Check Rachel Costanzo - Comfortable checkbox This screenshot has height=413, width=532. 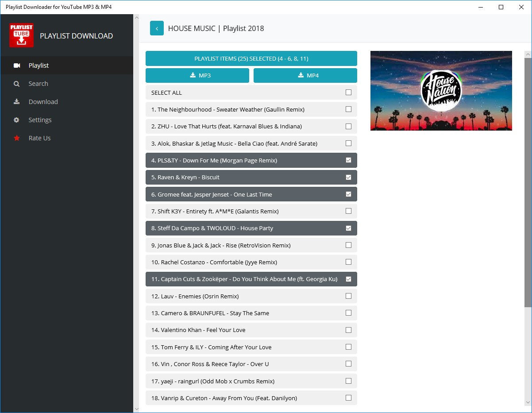[x=348, y=262]
